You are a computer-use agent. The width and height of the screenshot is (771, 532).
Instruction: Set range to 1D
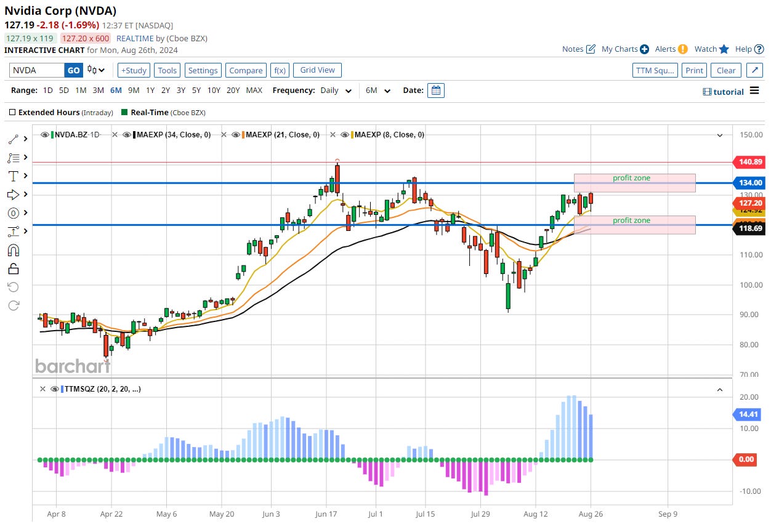coord(47,91)
